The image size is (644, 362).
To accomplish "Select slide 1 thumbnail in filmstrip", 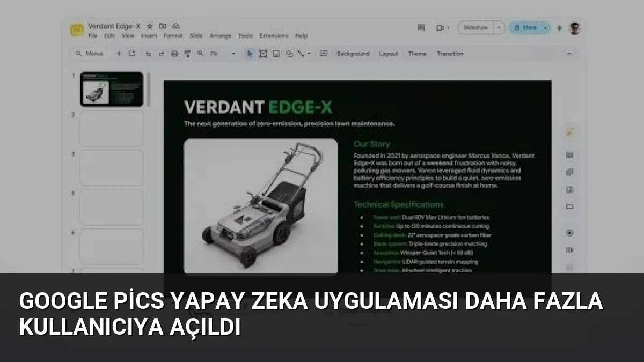I will (x=112, y=89).
